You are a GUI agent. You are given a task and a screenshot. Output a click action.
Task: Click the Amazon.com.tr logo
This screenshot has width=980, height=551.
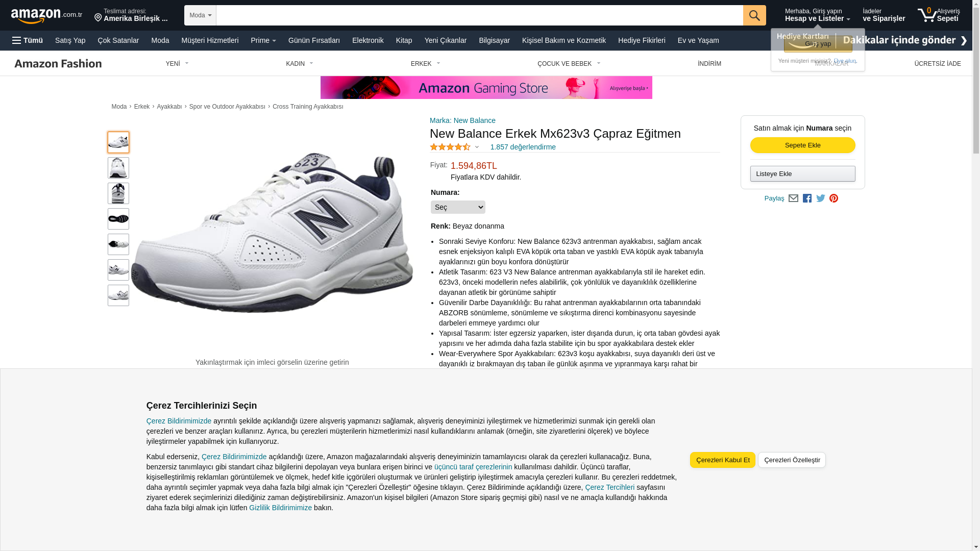pos(46,15)
